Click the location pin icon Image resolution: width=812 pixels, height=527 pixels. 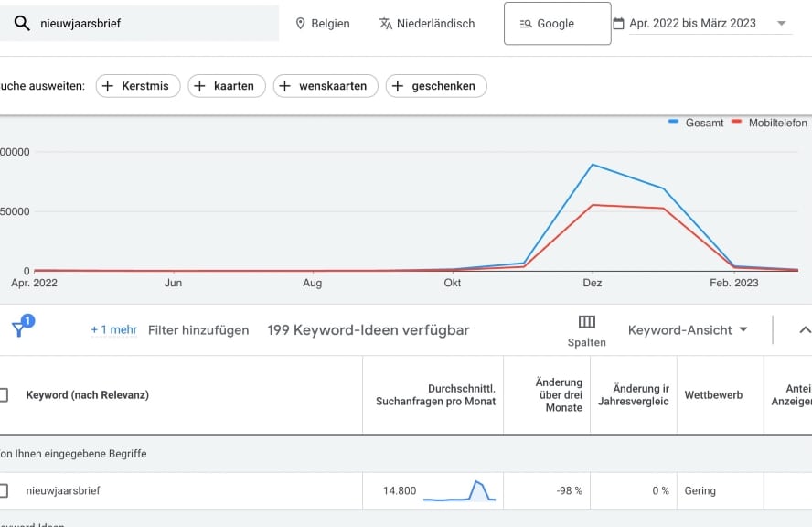pos(300,23)
